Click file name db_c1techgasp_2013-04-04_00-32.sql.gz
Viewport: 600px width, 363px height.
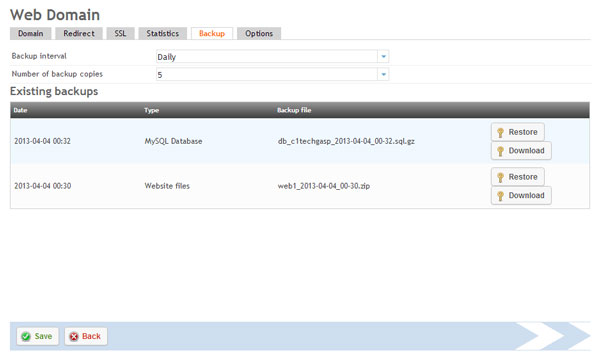(346, 141)
